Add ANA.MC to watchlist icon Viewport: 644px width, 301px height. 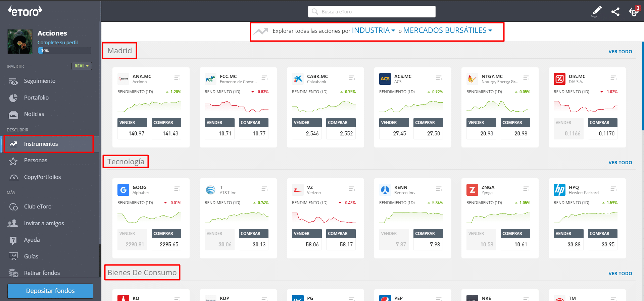178,78
